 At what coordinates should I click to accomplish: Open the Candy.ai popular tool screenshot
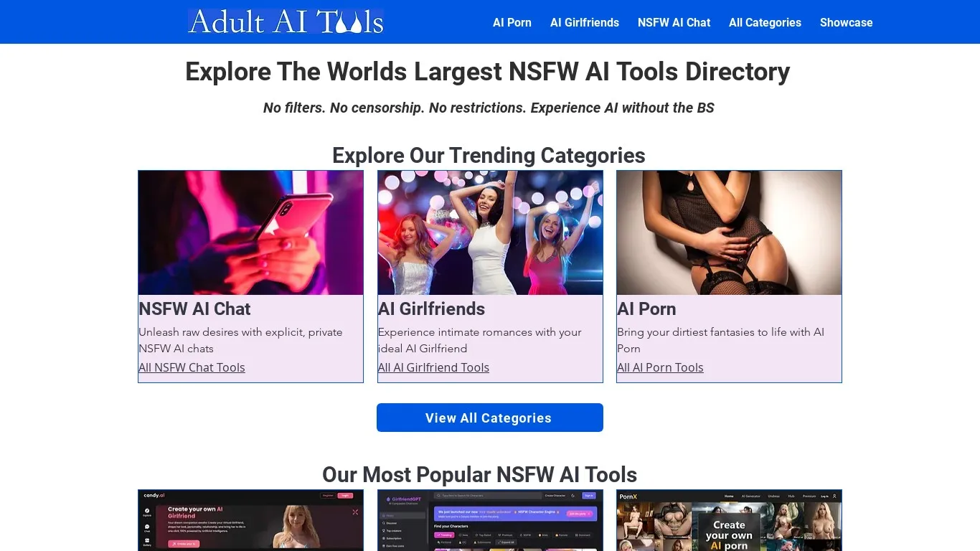point(250,521)
